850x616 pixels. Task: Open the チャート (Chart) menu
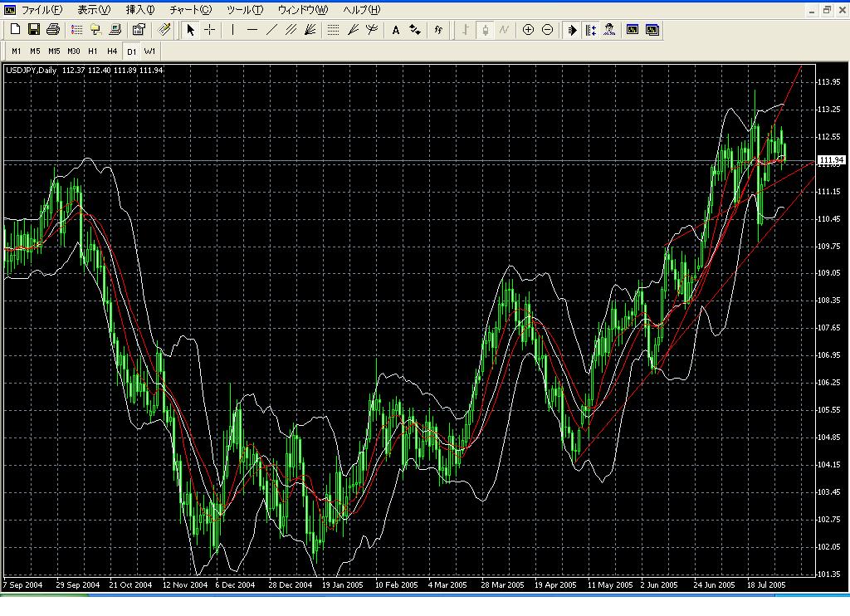[190, 10]
